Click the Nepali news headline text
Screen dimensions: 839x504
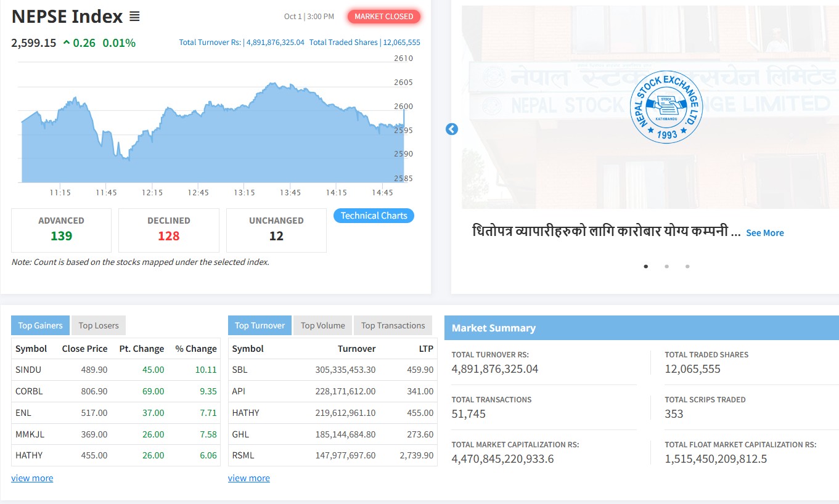607,232
